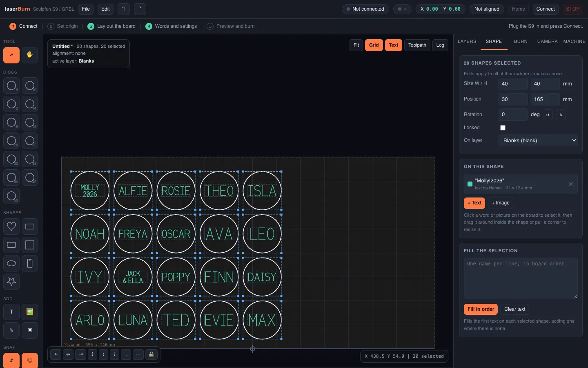Open the File menu

coord(86,9)
